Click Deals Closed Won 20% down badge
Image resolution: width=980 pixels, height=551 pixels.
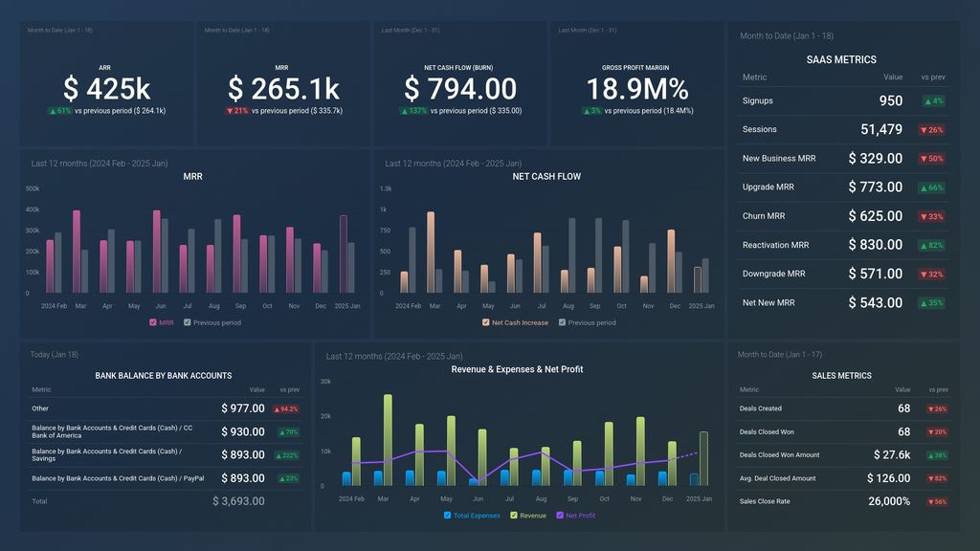pyautogui.click(x=937, y=432)
